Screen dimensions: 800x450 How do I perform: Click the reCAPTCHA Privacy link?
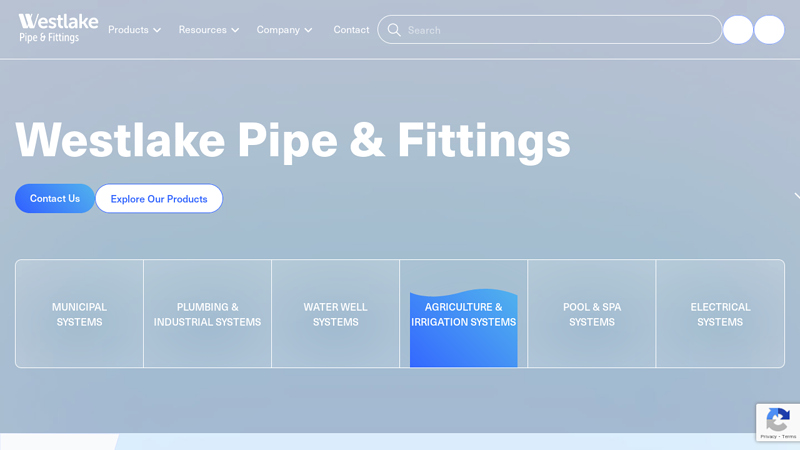[768, 437]
